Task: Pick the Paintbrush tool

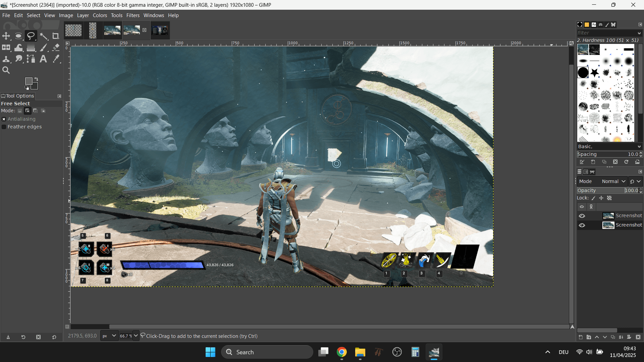Action: coord(44,48)
